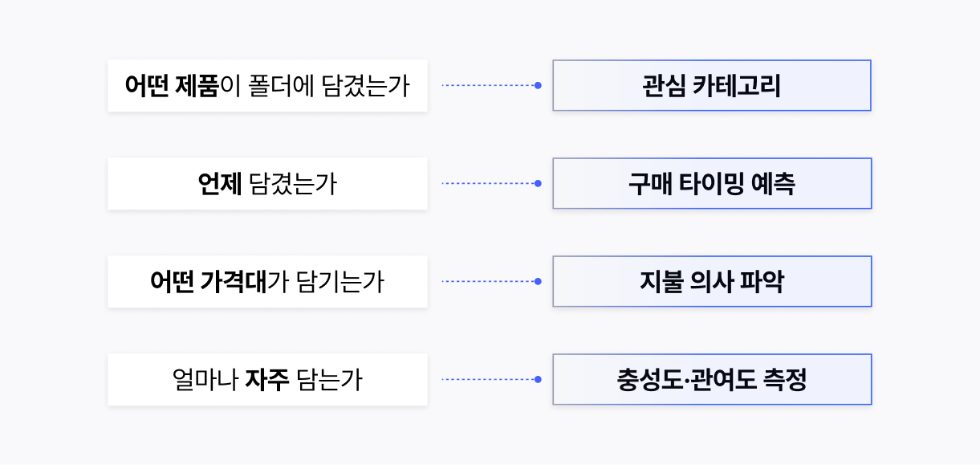The image size is (980, 465).
Task: Select the '언제 담겼는가' question box
Action: tap(267, 184)
